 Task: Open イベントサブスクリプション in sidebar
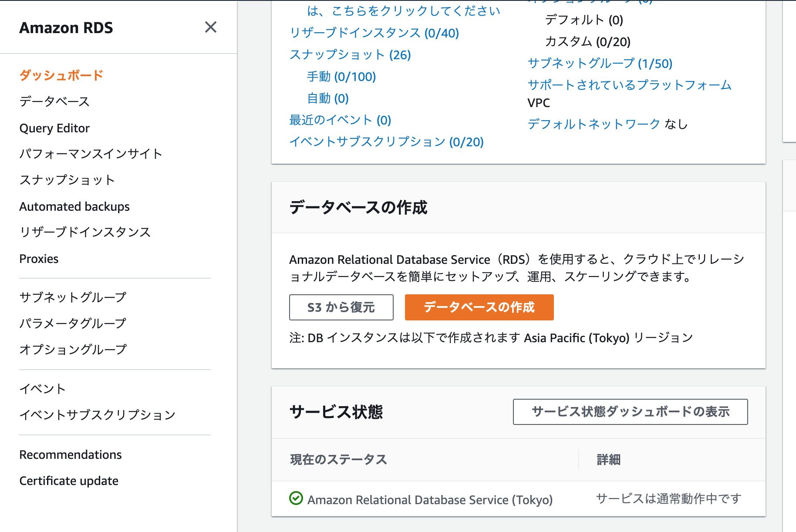coord(98,415)
